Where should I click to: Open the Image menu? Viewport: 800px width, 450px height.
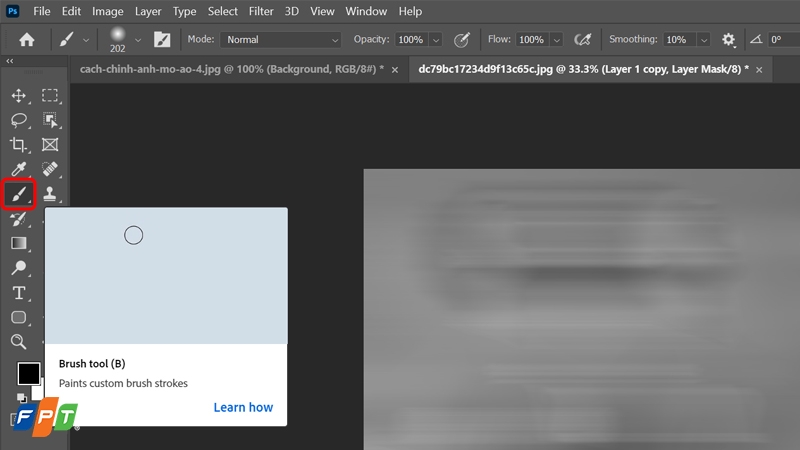[x=108, y=11]
